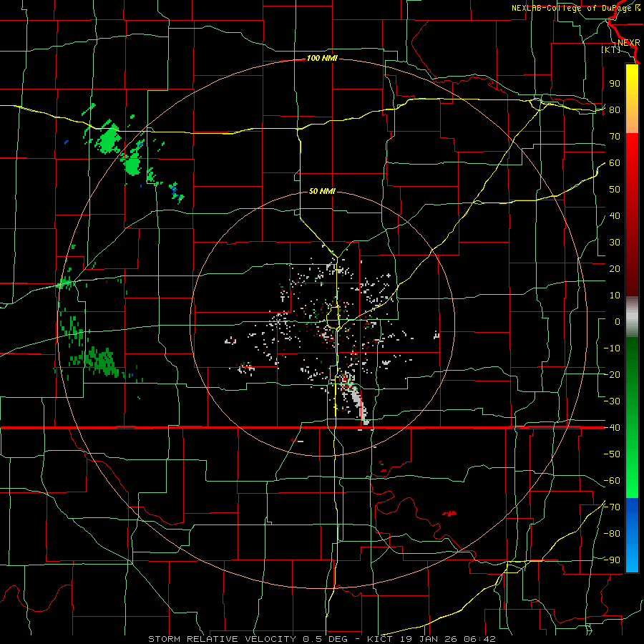Screen dimensions: 644x644
Task: Pick the gray zero-velocity segment of color bar
Action: (632, 317)
